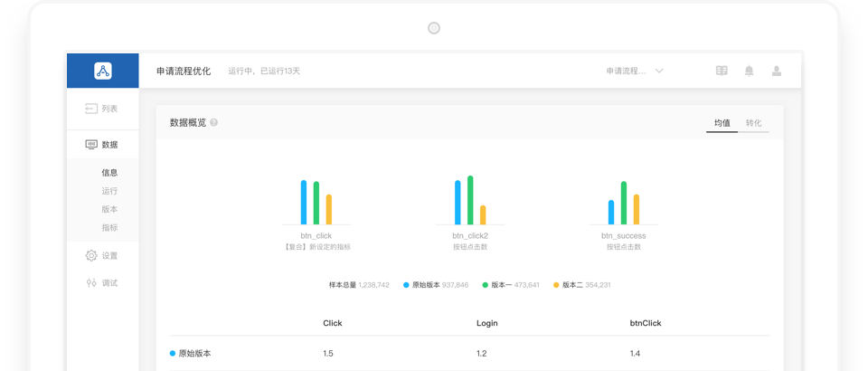Click 【复合】新设定的指标 caption
This screenshot has width=868, height=371.
point(316,247)
